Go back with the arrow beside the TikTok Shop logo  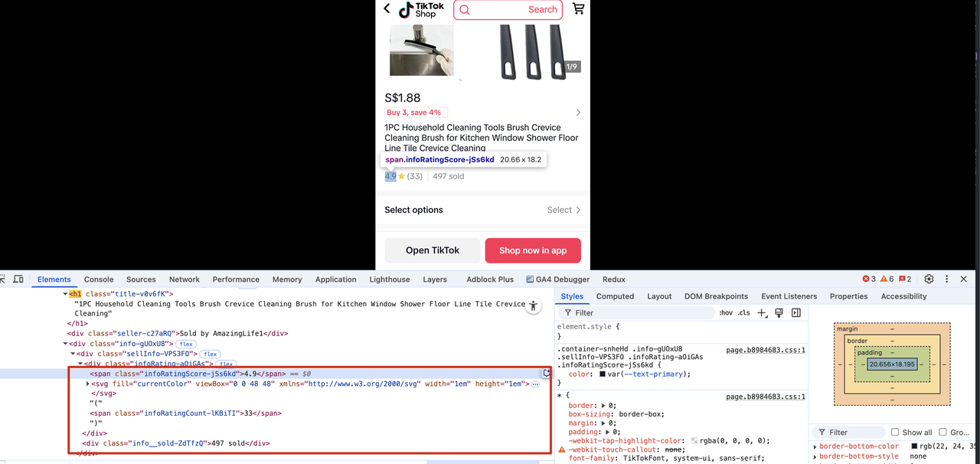pyautogui.click(x=387, y=9)
